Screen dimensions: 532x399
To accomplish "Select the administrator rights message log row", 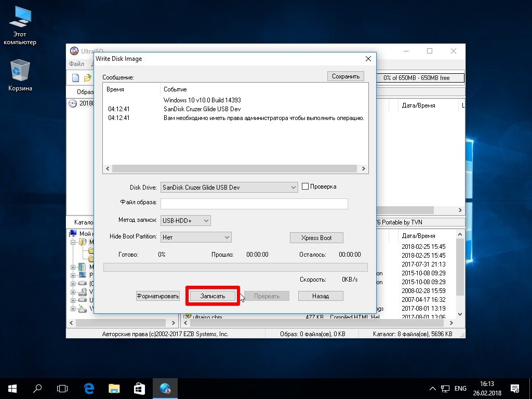I will [235, 118].
